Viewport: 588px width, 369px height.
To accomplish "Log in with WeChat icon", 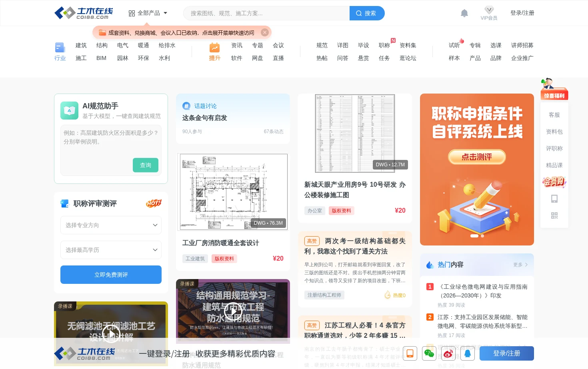I will tap(429, 353).
